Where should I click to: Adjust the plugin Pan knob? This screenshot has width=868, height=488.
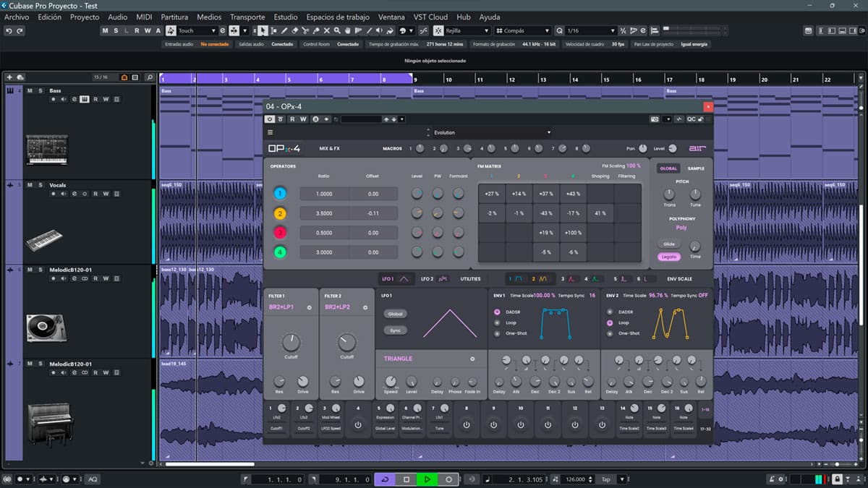point(644,148)
